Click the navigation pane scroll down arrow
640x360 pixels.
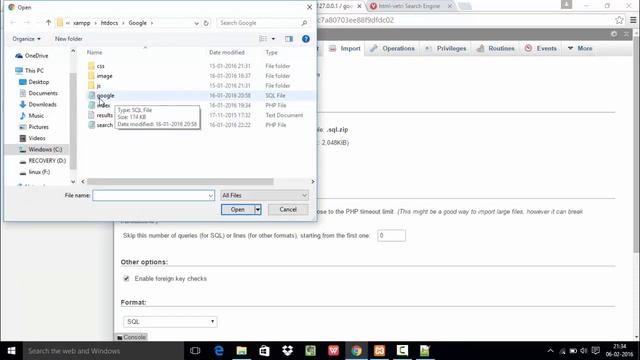point(73,182)
